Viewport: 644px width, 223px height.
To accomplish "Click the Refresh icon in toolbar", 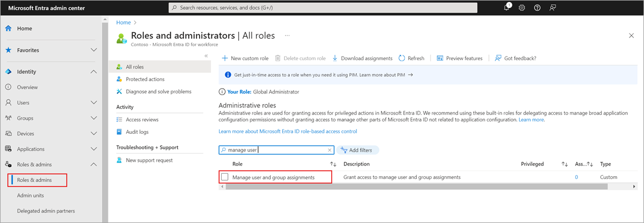I will click(x=402, y=58).
